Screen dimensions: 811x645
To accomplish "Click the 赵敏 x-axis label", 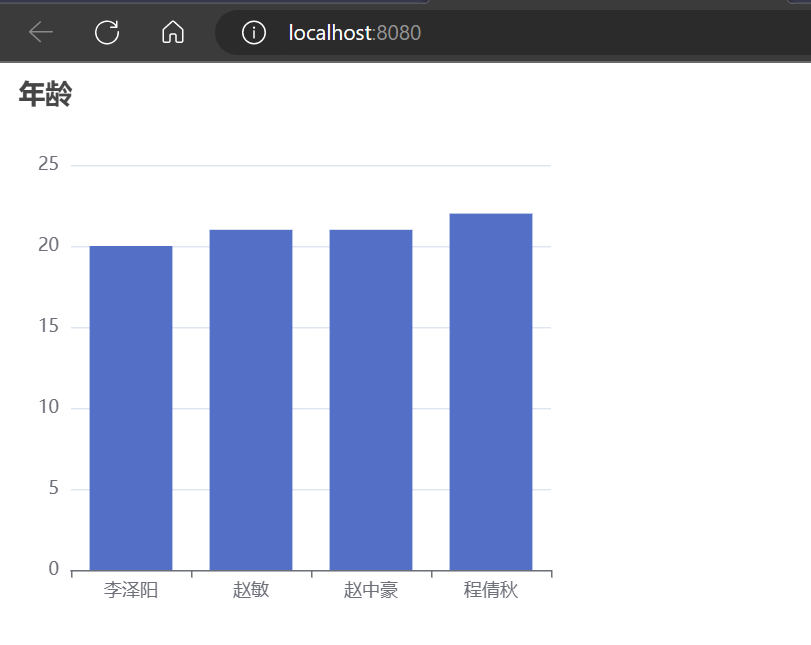I will coord(251,591).
